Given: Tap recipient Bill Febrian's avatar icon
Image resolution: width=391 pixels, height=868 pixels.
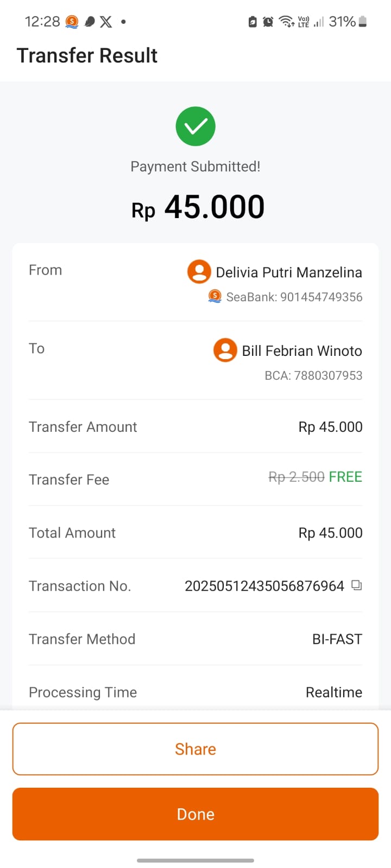Looking at the screenshot, I should click(225, 350).
